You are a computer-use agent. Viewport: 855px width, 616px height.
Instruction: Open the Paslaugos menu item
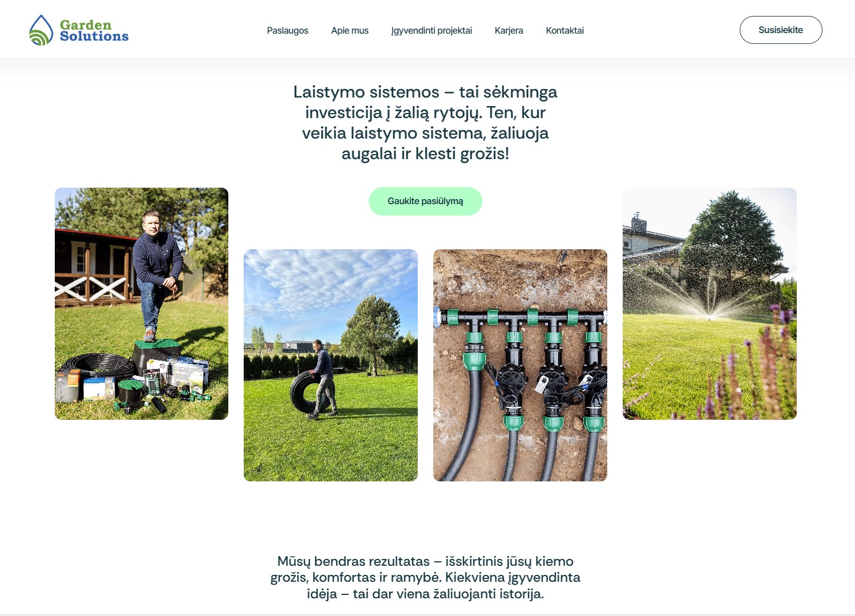tap(288, 30)
